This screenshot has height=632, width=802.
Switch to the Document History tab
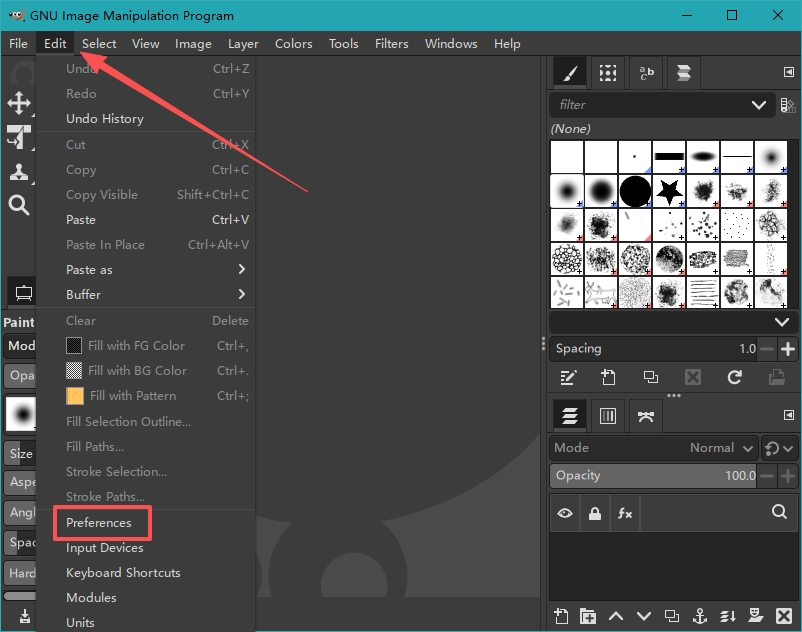684,73
